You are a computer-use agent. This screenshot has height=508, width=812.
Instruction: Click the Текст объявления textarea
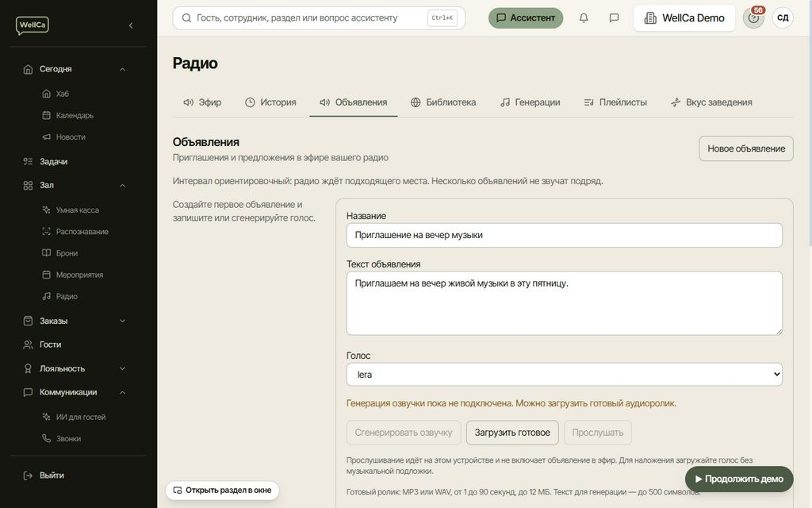click(565, 303)
